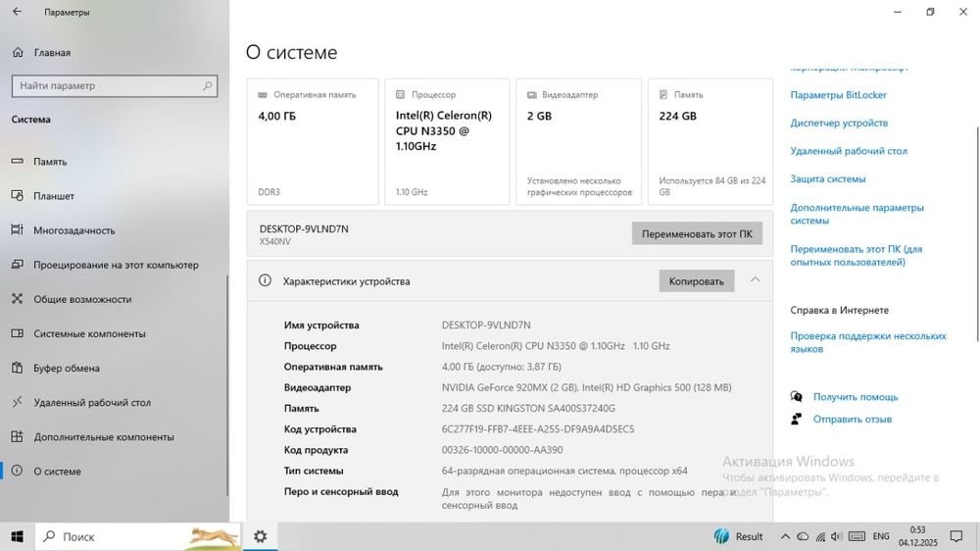980x551 pixels.
Task: Click the Result app in the taskbar
Action: click(x=738, y=536)
